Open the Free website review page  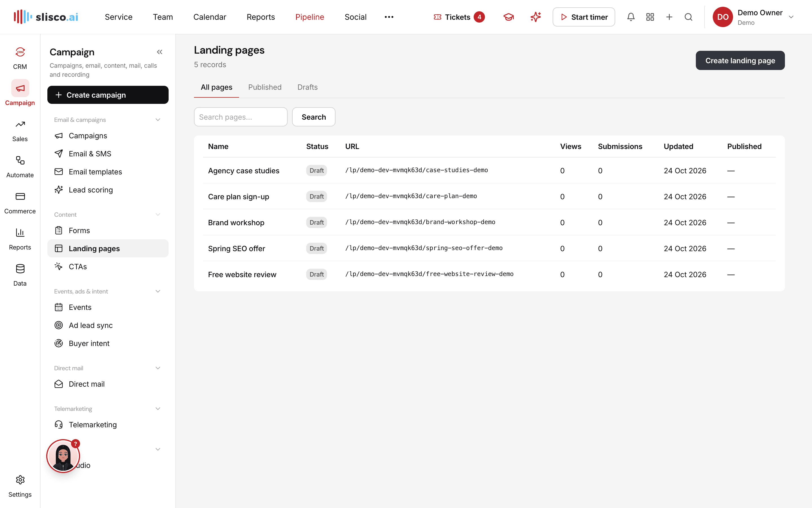(x=242, y=275)
